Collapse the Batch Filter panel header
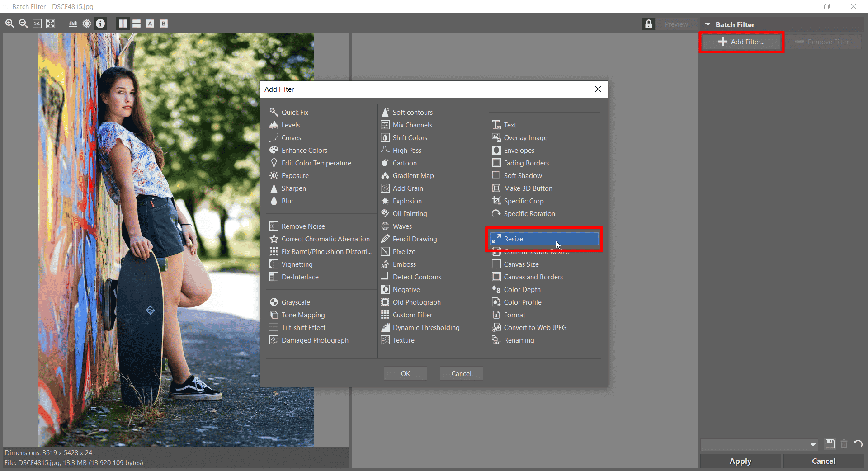 (x=708, y=24)
